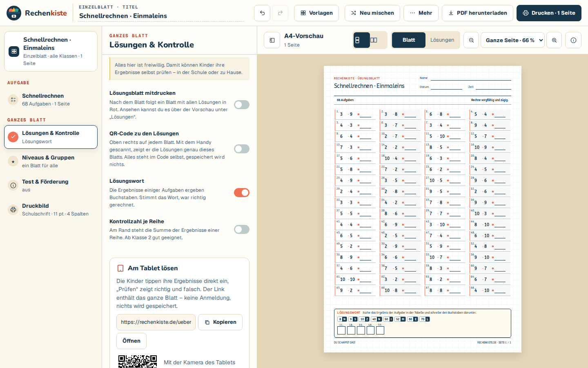Redo the last change
The width and height of the screenshot is (588, 368).
click(x=280, y=13)
